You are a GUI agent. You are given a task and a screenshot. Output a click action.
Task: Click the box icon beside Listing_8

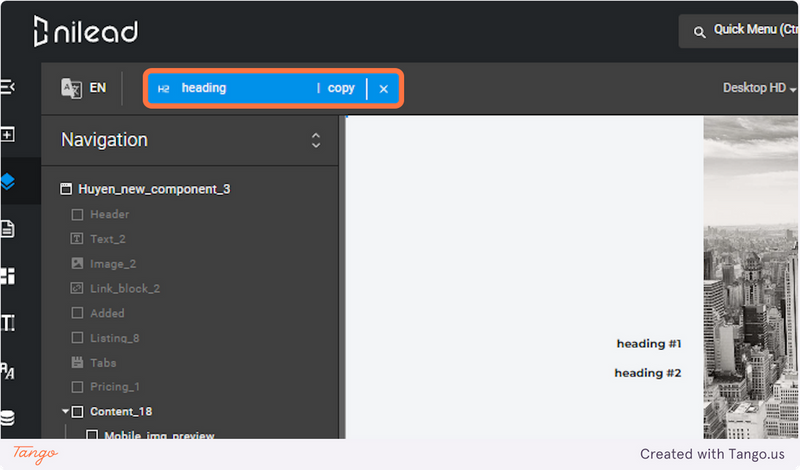point(77,337)
